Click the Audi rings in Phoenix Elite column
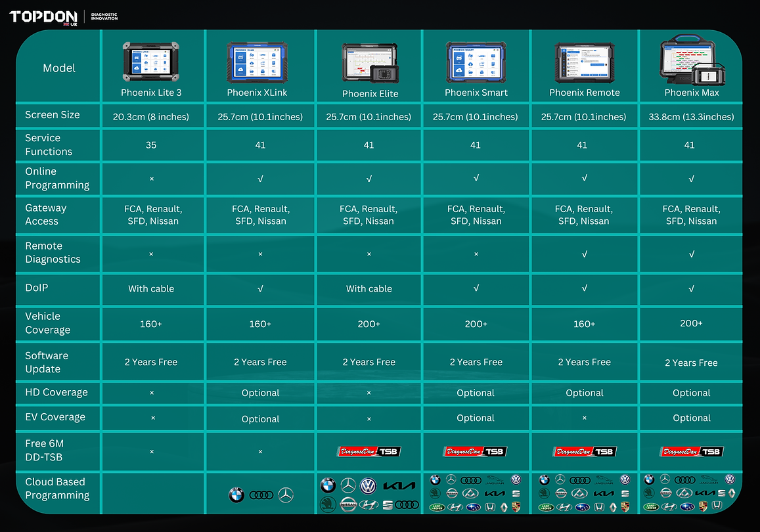Image resolution: width=760 pixels, height=532 pixels. [407, 505]
